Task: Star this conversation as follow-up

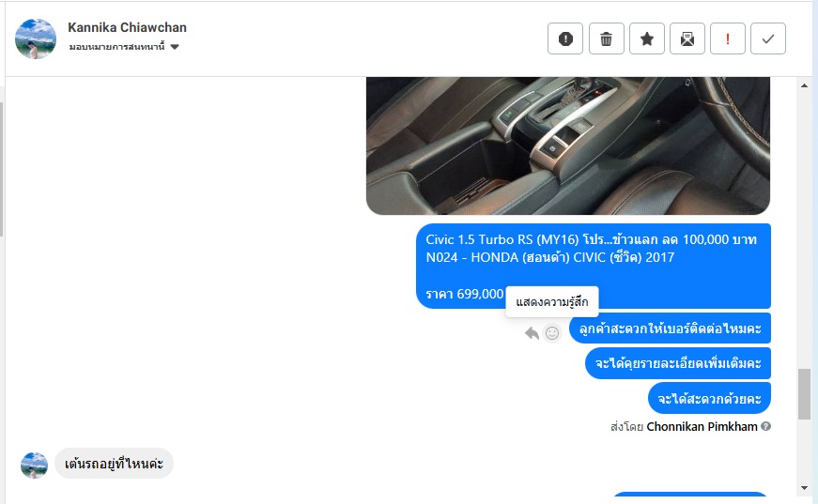Action: point(647,38)
